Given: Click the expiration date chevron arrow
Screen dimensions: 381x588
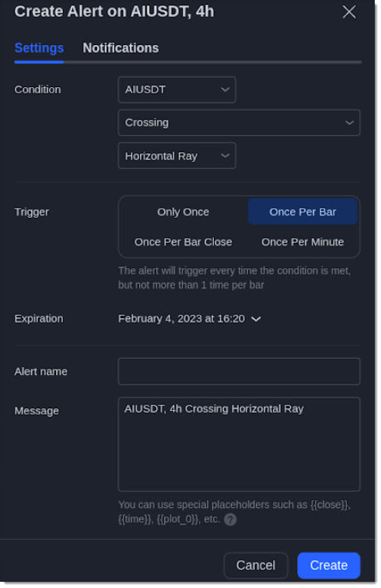Looking at the screenshot, I should pyautogui.click(x=256, y=319).
